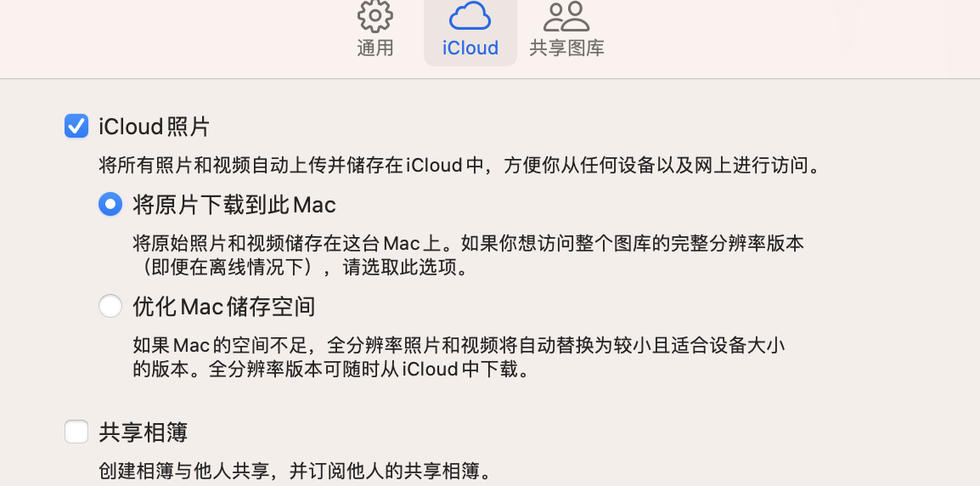Click the description starting with 将所有照片和视频自动上传

coord(459,165)
